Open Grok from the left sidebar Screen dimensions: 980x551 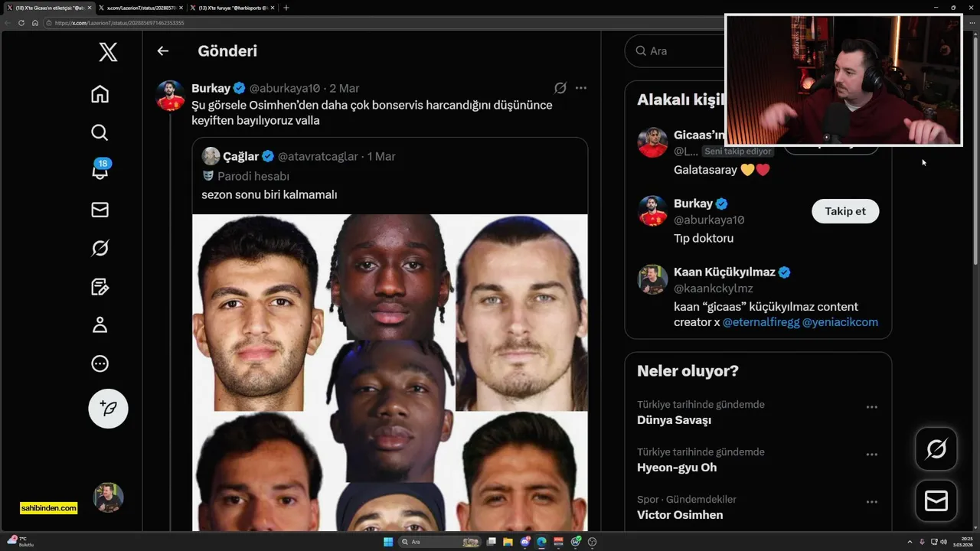click(x=100, y=248)
